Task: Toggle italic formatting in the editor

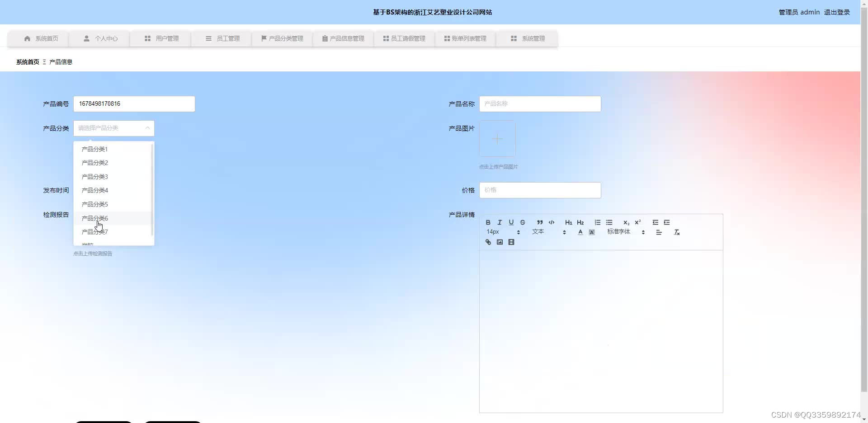Action: point(500,222)
